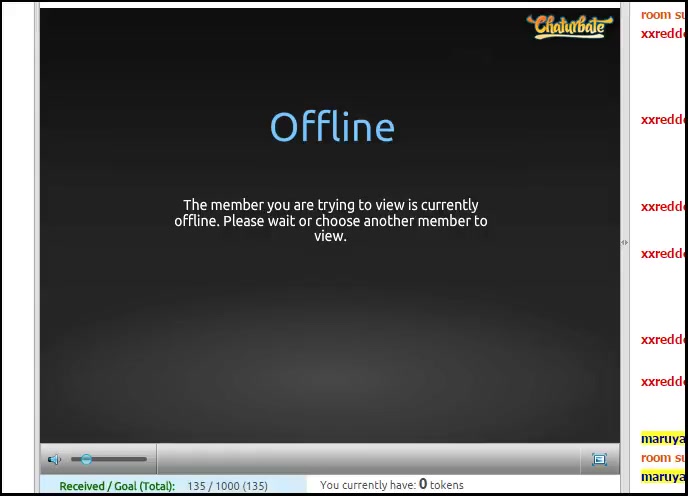
Task: Click the blue Offline heading
Action: point(332,127)
